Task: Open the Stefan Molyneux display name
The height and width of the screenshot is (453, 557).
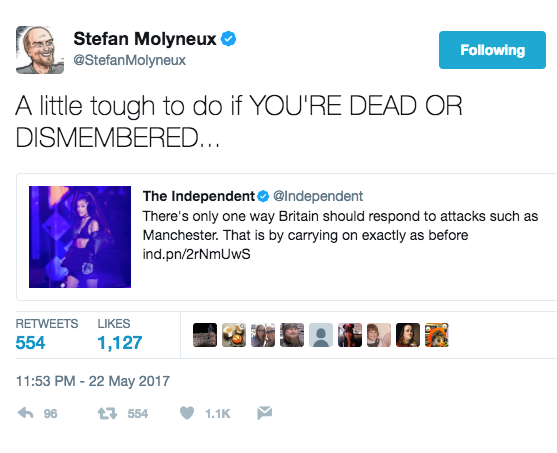Action: point(145,39)
